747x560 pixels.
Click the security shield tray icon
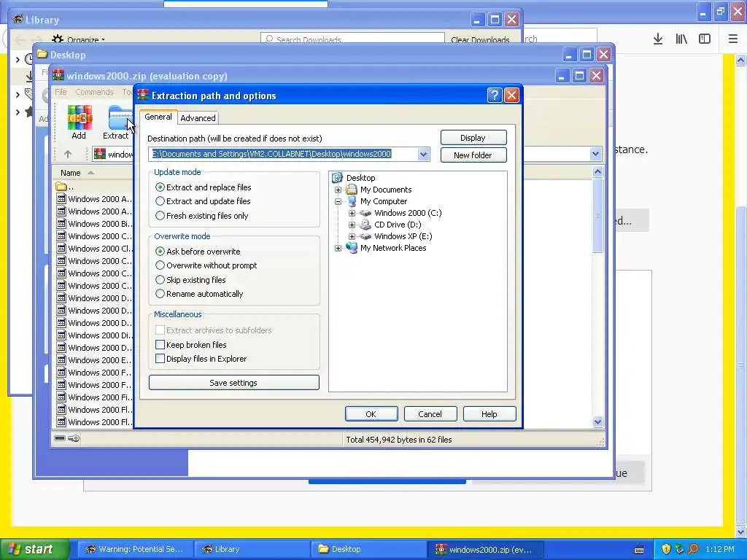(x=666, y=549)
